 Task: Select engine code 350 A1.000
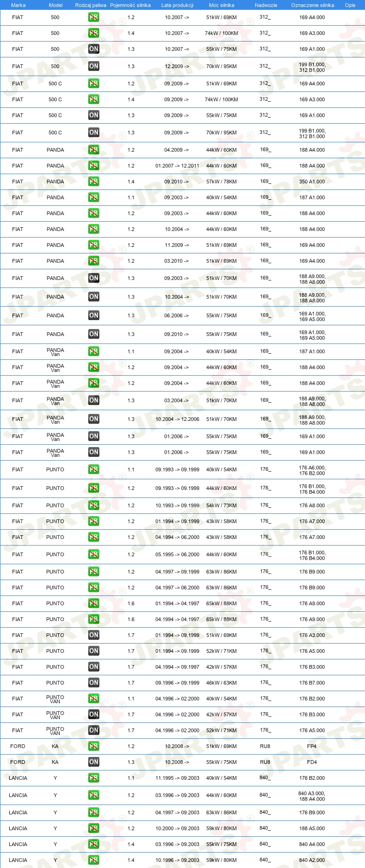click(x=312, y=182)
